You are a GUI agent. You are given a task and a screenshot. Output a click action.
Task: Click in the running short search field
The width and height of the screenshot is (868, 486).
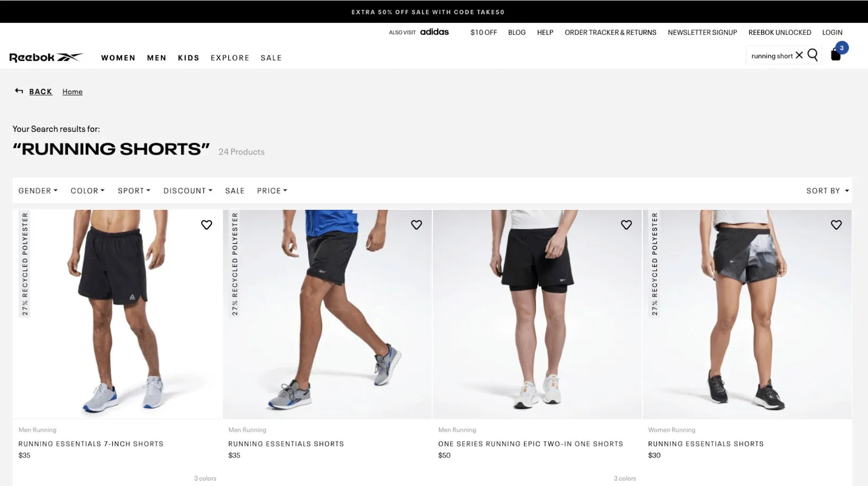pos(772,56)
